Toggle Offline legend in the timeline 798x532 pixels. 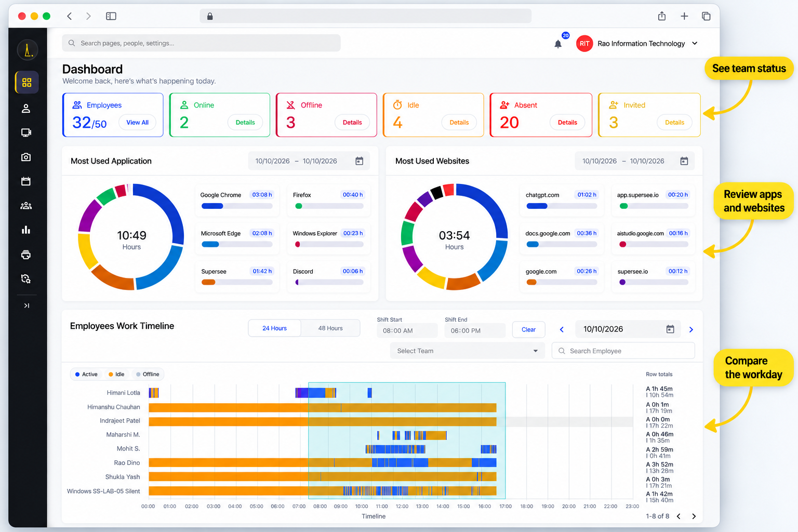click(148, 374)
